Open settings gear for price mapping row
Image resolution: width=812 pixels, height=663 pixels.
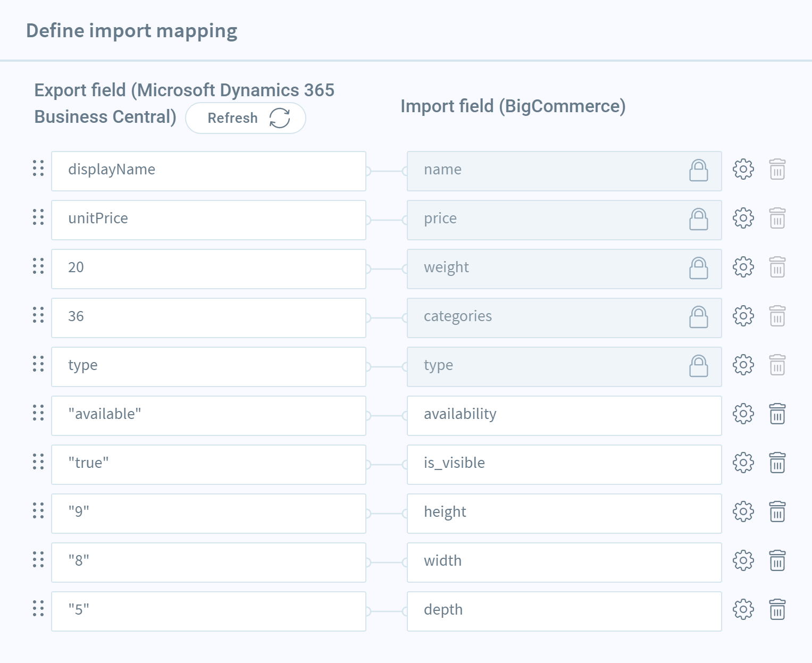point(743,219)
